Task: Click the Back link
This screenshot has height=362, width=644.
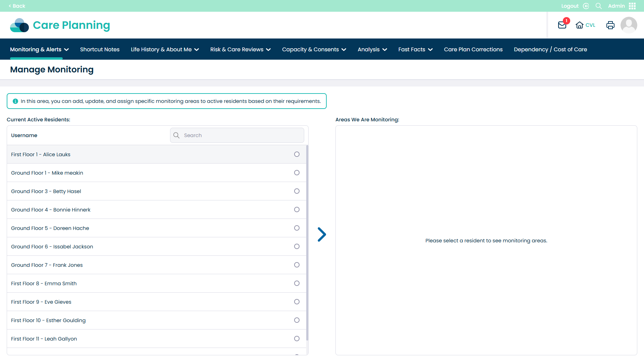Action: pyautogui.click(x=17, y=6)
